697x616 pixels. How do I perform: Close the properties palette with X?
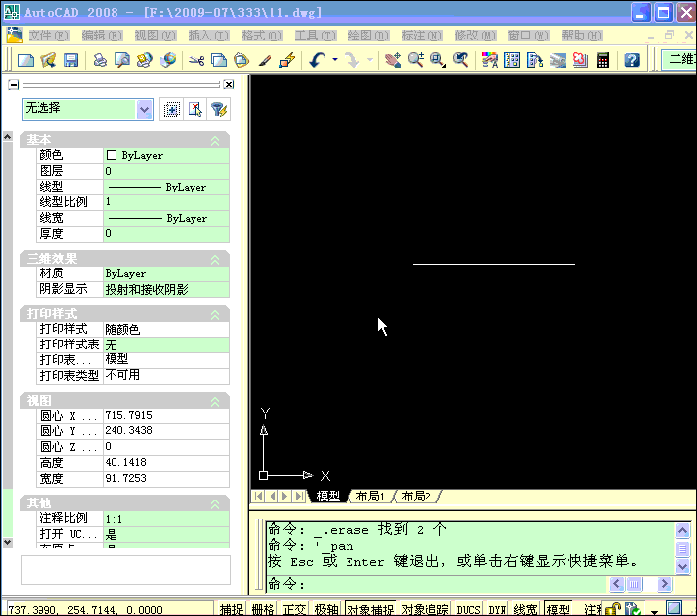click(x=228, y=84)
